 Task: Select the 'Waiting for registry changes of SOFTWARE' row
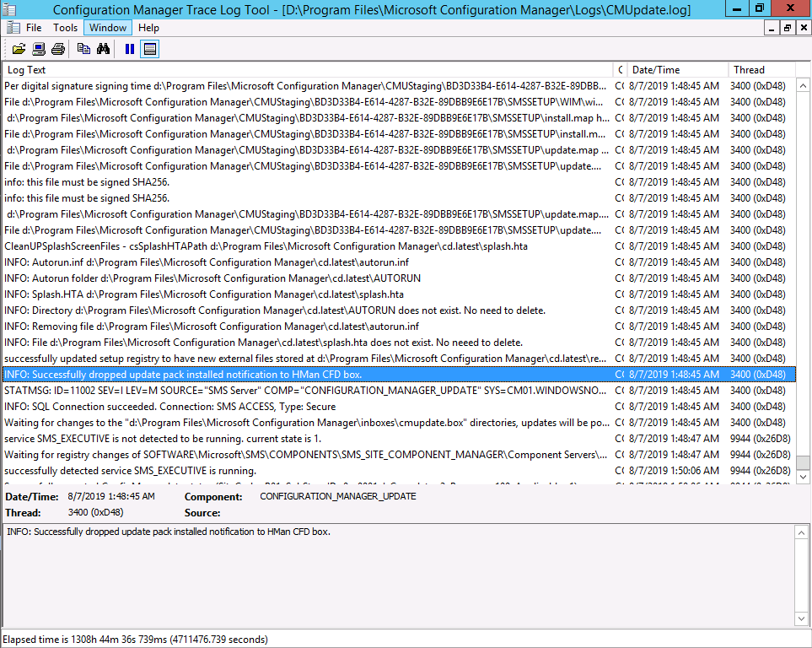tap(400, 455)
